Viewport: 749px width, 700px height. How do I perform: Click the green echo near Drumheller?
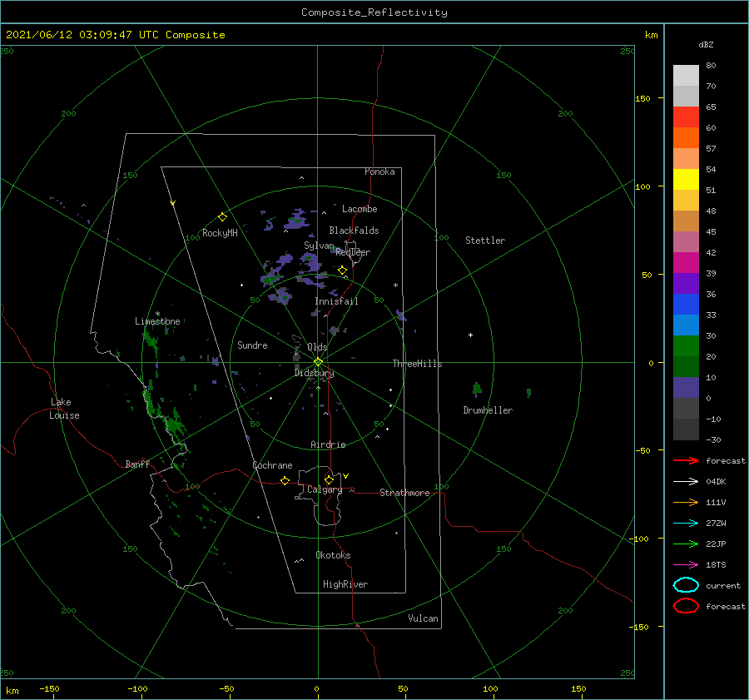click(x=477, y=389)
